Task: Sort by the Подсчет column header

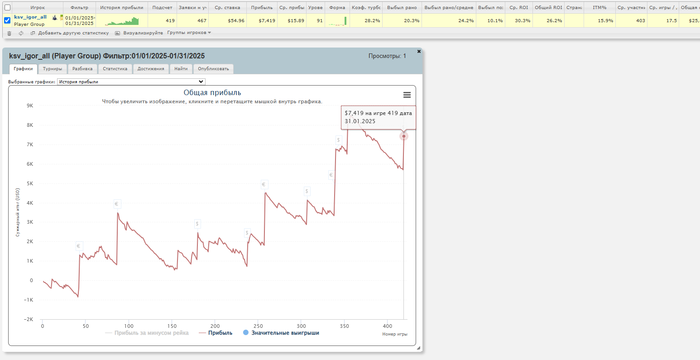Action: (162, 8)
